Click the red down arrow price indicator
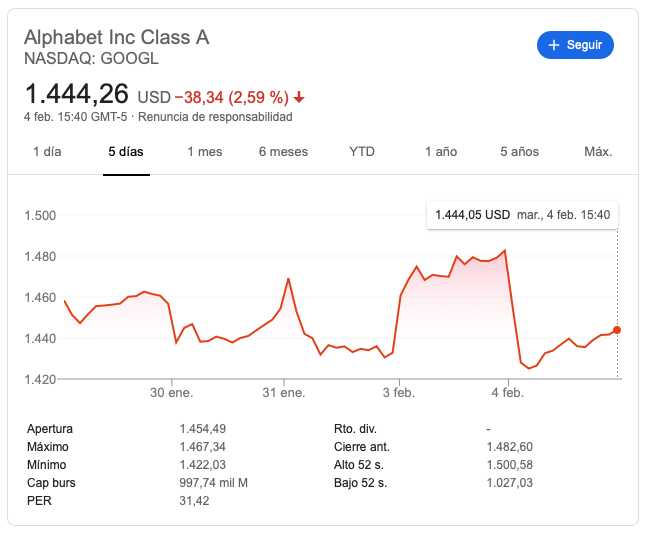The image size is (646, 534). (299, 98)
